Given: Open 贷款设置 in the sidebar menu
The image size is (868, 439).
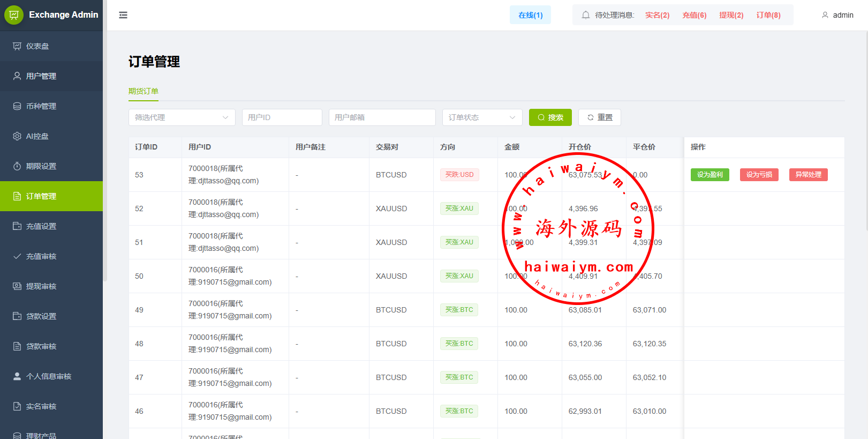Looking at the screenshot, I should point(51,316).
